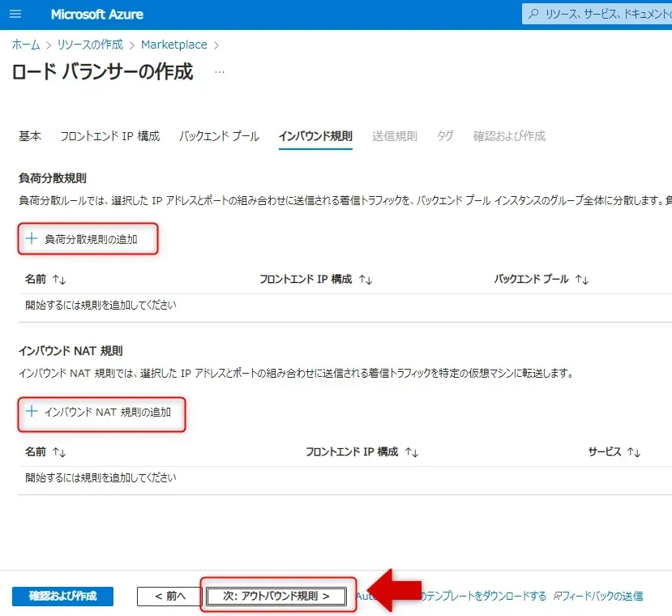This screenshot has height=616, width=672.
Task: Sort load balancing rules by backend pool arrows
Action: (x=582, y=280)
